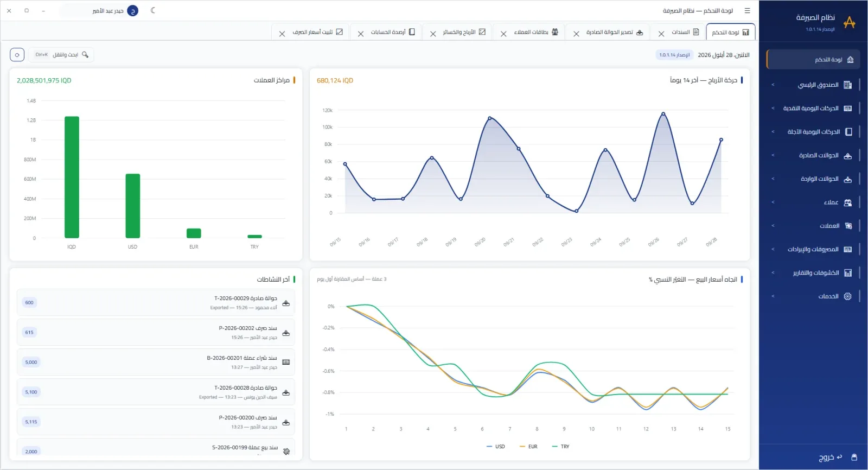Click the الحوالات الواردة sidebar icon
Viewport: 868px width, 470px height.
(848, 179)
